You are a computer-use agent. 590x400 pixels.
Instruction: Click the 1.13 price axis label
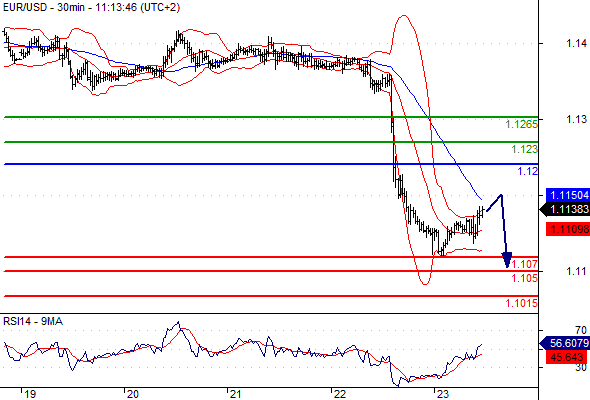click(x=576, y=119)
